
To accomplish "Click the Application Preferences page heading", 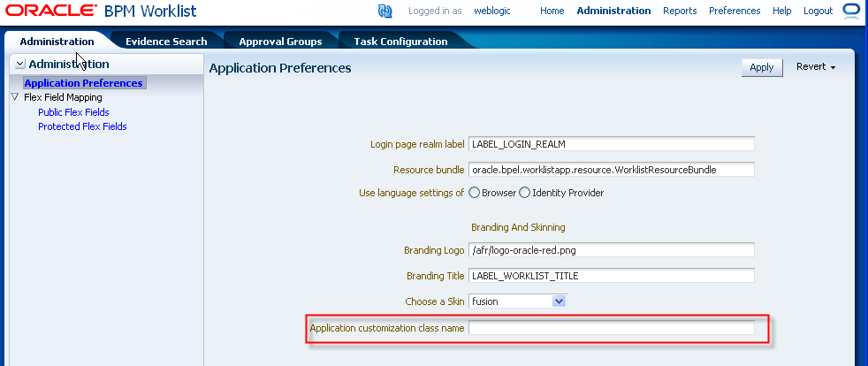I will point(280,68).
